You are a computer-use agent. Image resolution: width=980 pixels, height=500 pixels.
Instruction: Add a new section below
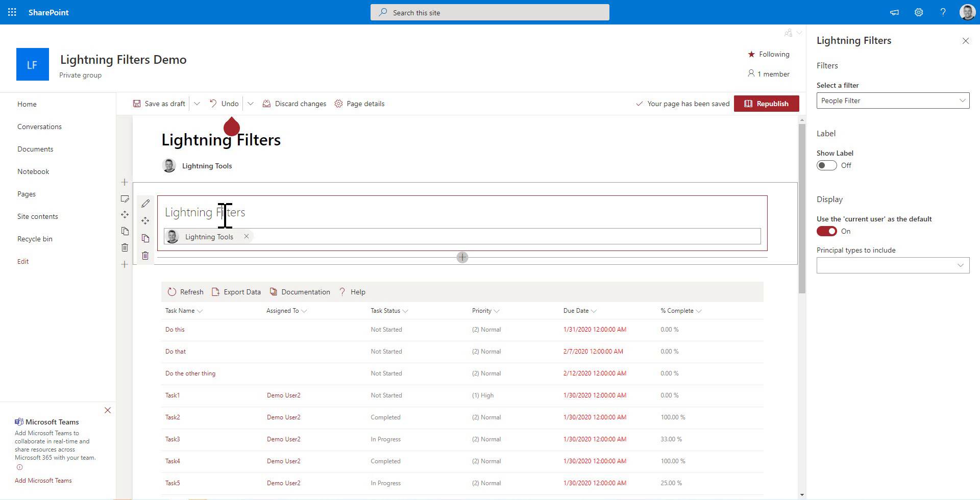(x=125, y=264)
